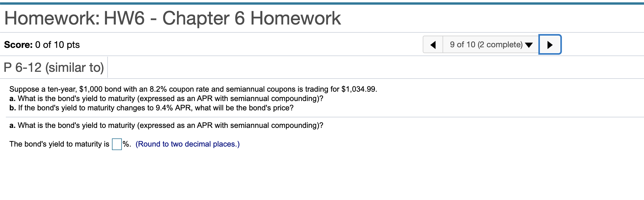Select the 'P 6-12 (similar to)' tab
644x200 pixels.
pyautogui.click(x=54, y=67)
